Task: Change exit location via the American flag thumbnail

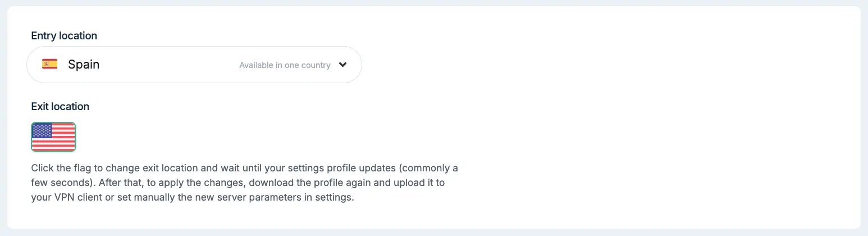Action: coord(53,137)
